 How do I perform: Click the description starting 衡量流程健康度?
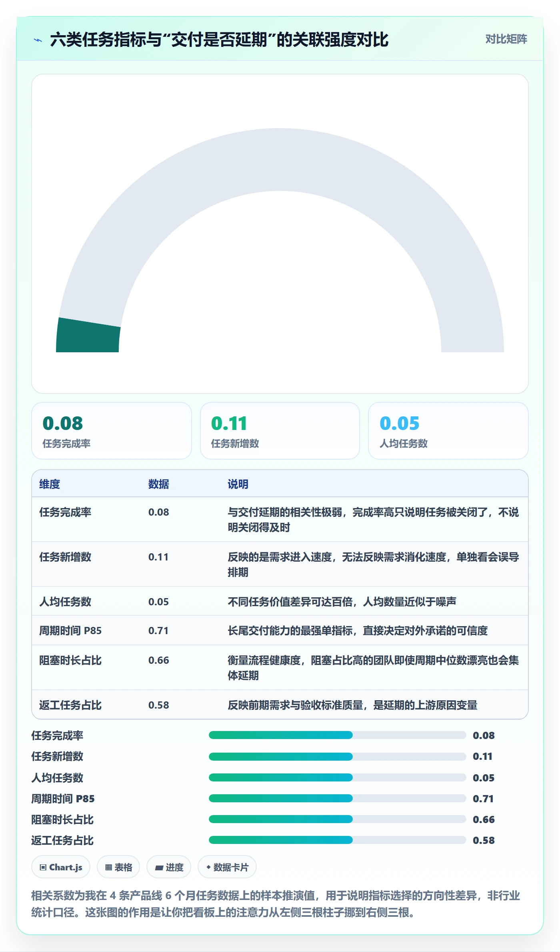tap(373, 668)
